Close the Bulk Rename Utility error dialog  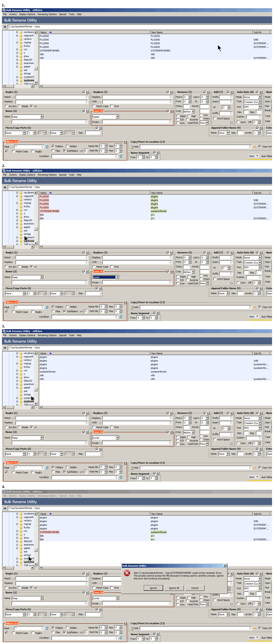pos(225,566)
